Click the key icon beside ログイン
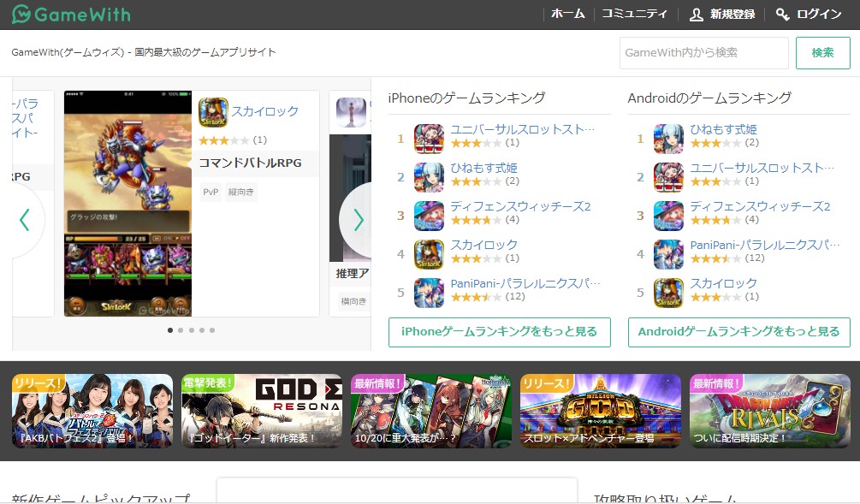 point(783,15)
